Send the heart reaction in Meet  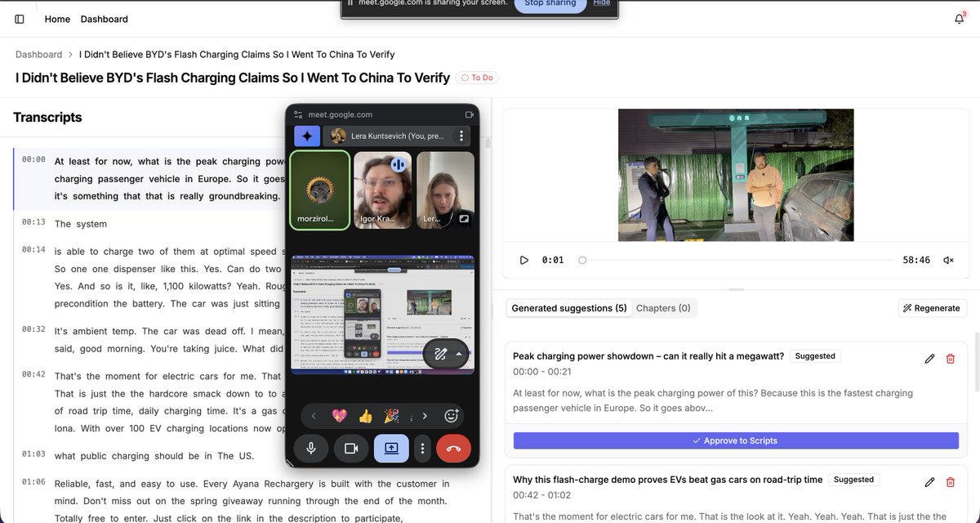pos(340,416)
